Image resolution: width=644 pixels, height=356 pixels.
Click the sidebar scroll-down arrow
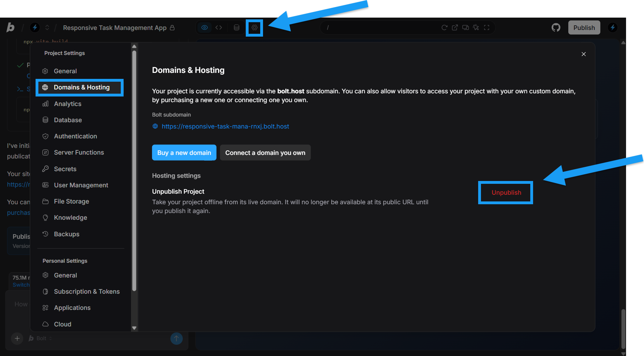pyautogui.click(x=134, y=328)
